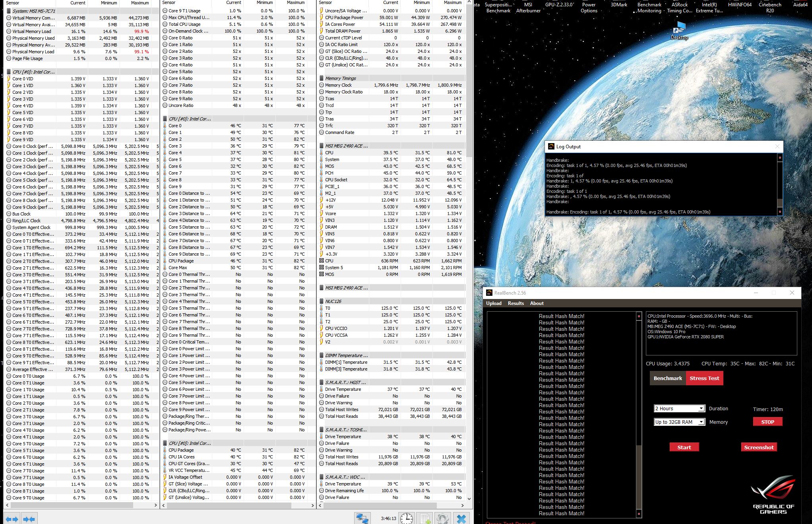Image resolution: width=812 pixels, height=524 pixels.
Task: Open the remote network monitoring icon
Action: click(x=362, y=518)
